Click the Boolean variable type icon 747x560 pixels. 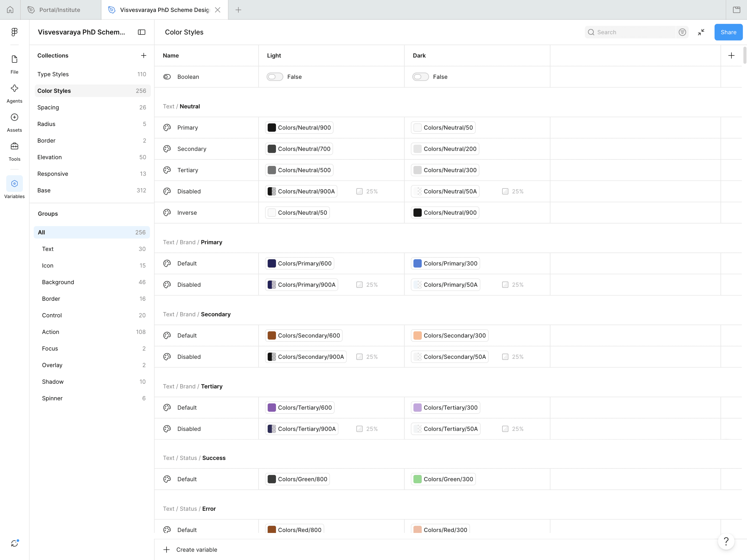167,77
